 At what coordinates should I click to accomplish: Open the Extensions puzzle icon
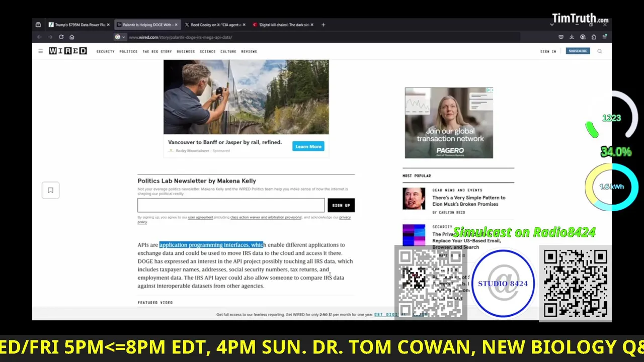594,37
